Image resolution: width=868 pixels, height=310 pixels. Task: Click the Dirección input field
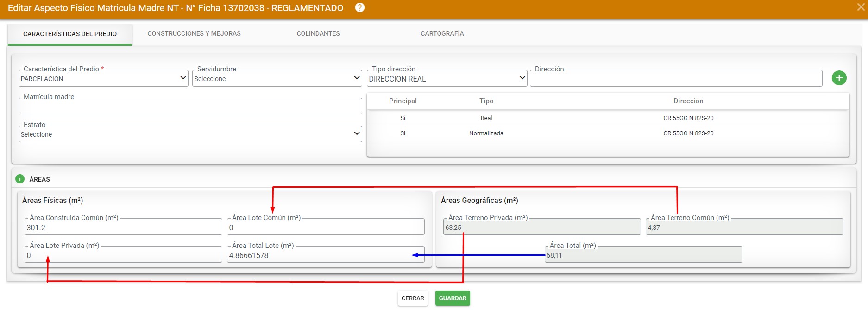point(676,78)
